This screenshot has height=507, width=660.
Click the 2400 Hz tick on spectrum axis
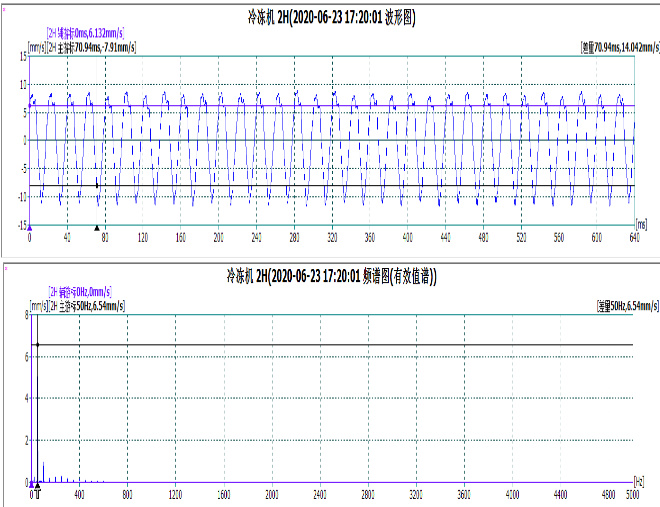322,495
